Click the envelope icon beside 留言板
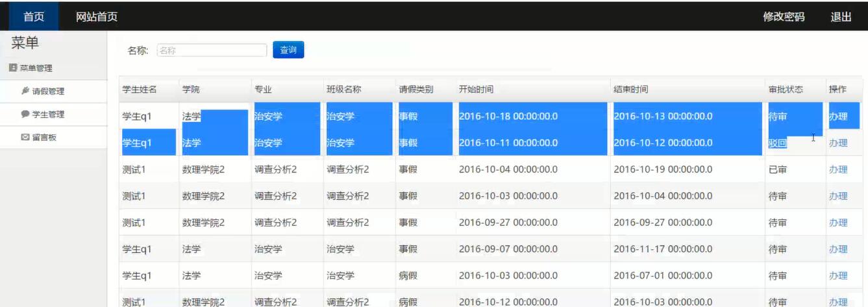Viewport: 868px width, 307px height. tap(25, 138)
